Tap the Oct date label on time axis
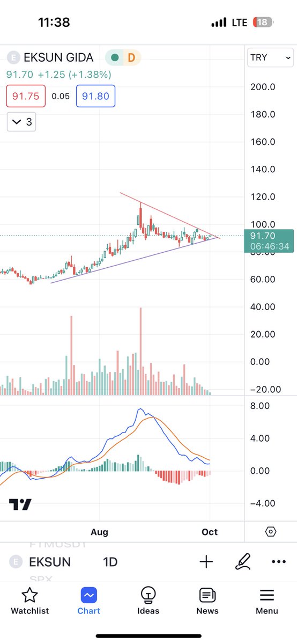This screenshot has width=297, height=644. coord(210,532)
